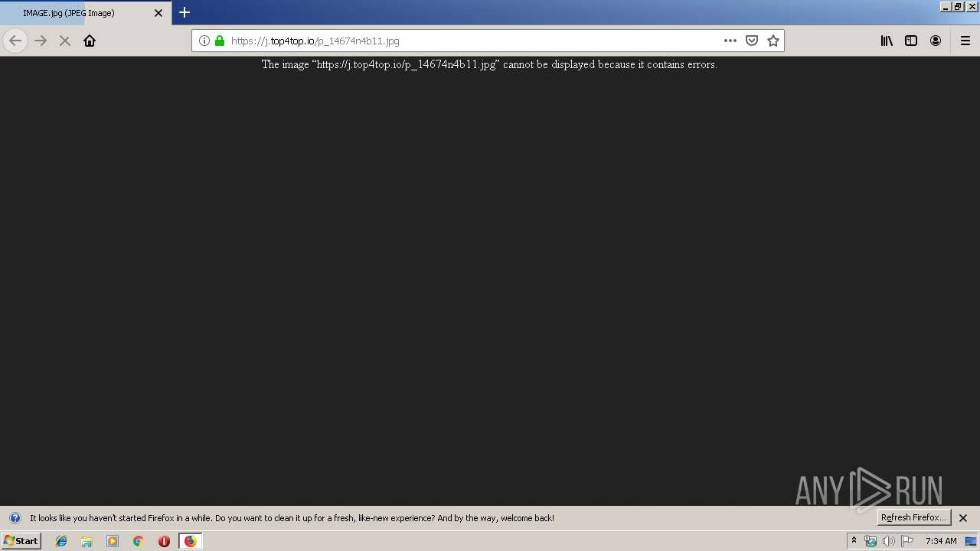
Task: Open the Firefox hamburger menu
Action: point(965,41)
